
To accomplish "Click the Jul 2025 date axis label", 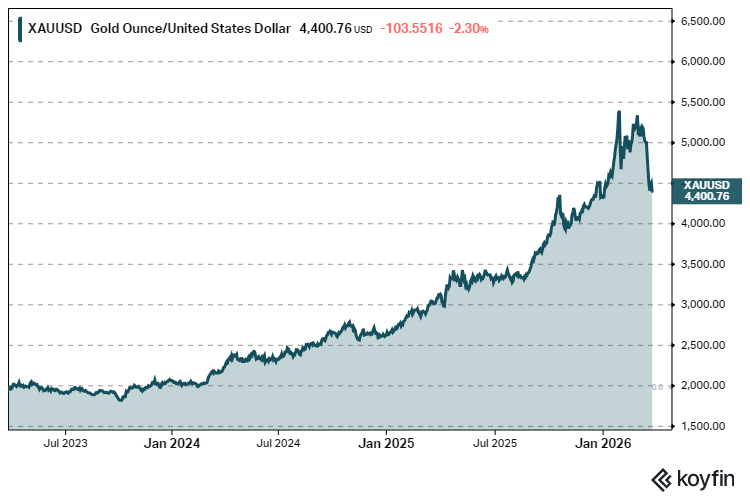I will [x=494, y=441].
